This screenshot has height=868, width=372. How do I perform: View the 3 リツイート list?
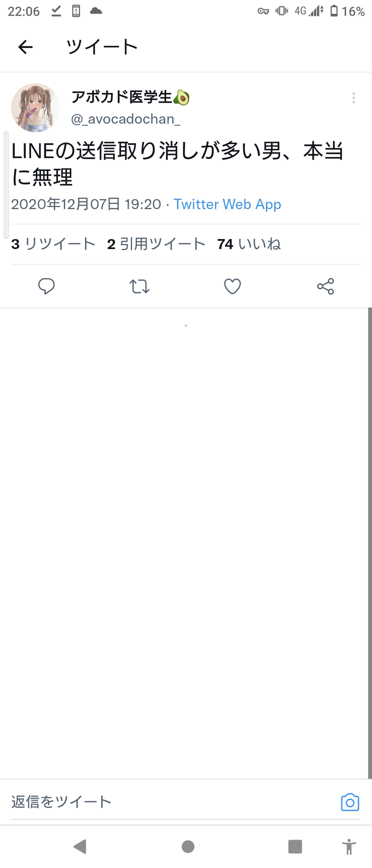click(53, 244)
